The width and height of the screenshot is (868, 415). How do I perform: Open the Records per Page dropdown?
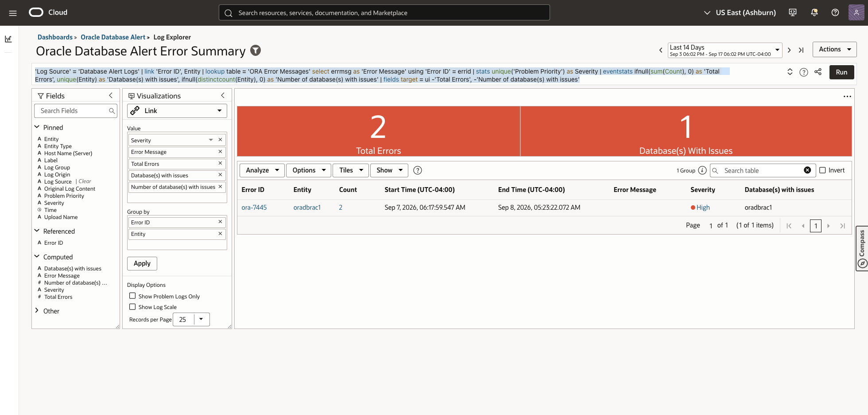coord(201,319)
